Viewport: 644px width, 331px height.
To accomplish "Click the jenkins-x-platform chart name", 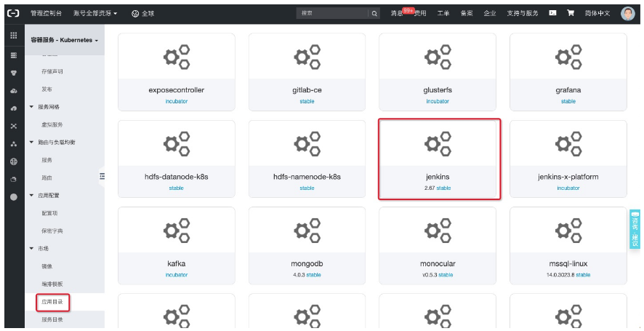I will point(568,177).
